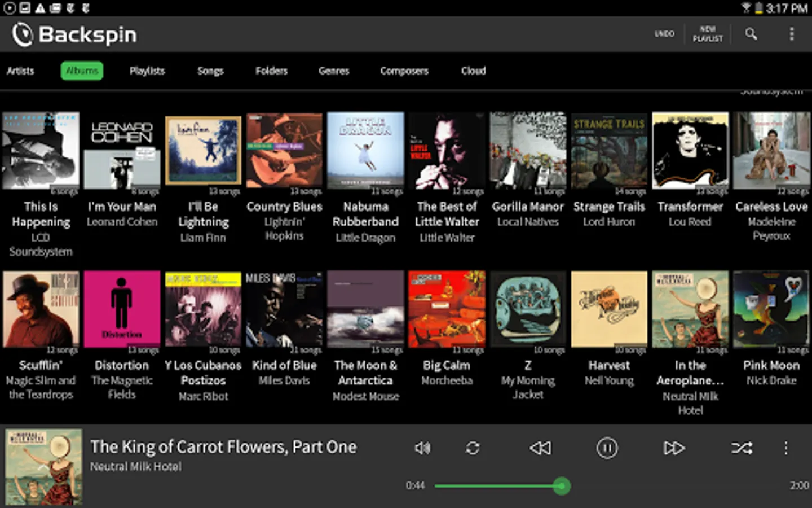Open Strange Trails album cover

tap(609, 150)
